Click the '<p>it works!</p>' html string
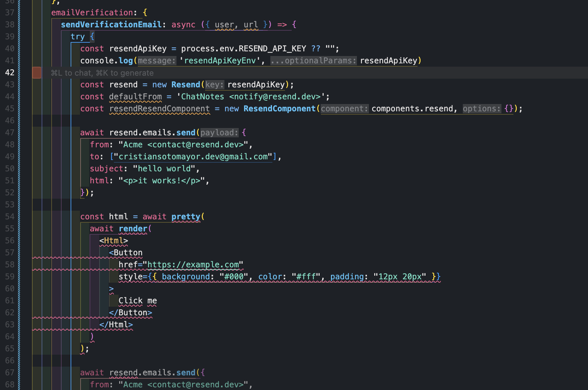The image size is (588, 390). coord(162,181)
